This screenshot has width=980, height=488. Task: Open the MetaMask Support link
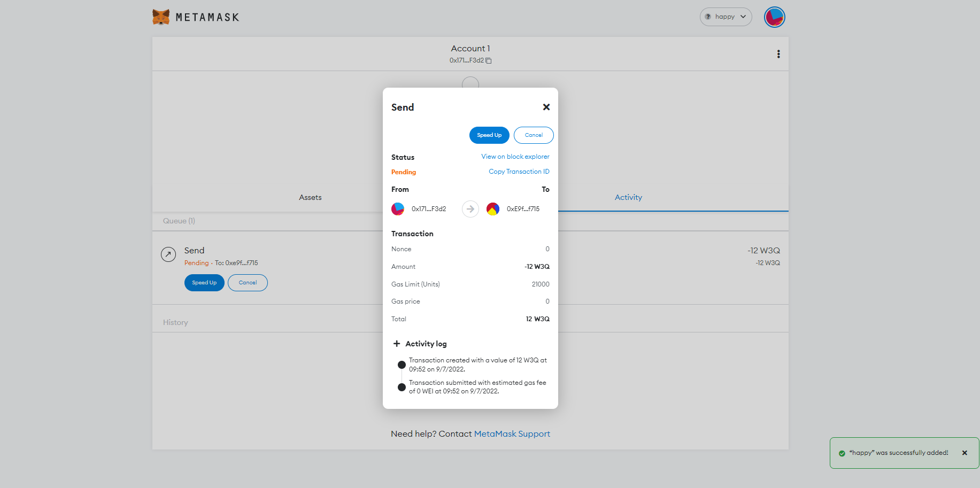pyautogui.click(x=512, y=434)
